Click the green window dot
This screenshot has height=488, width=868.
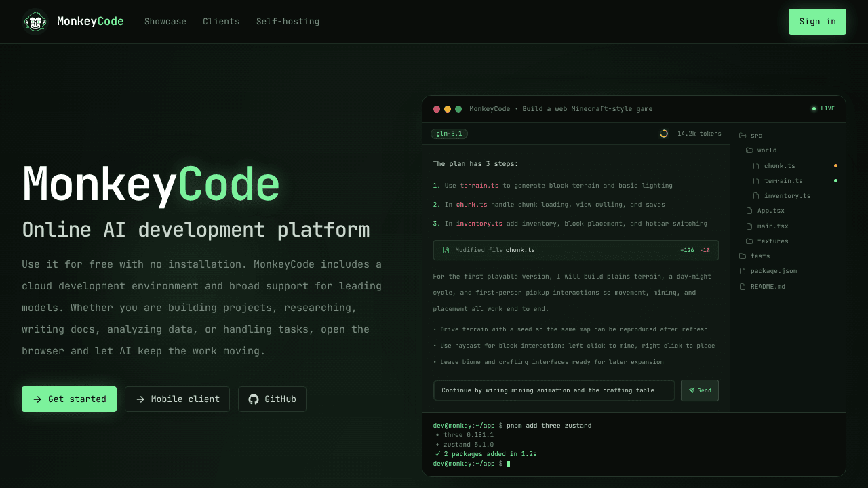coord(458,109)
